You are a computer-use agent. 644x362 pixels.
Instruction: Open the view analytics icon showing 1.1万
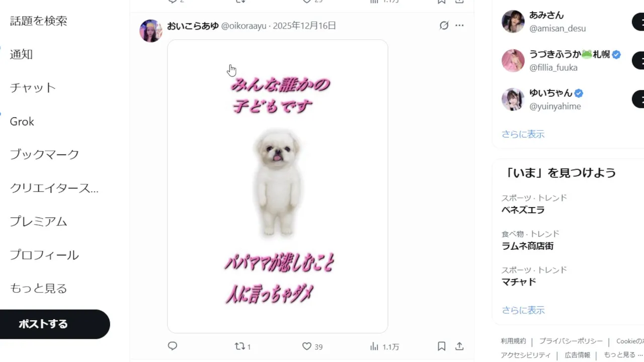coord(384,346)
